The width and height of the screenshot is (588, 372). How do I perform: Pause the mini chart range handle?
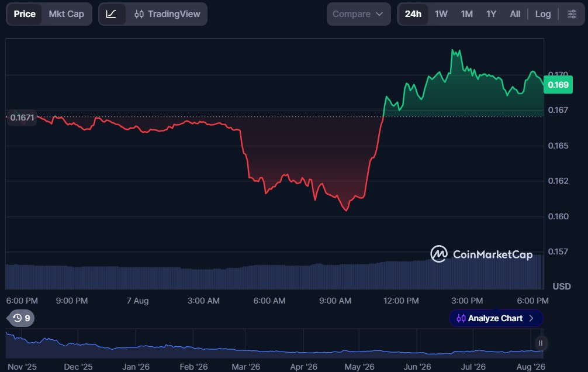(541, 343)
